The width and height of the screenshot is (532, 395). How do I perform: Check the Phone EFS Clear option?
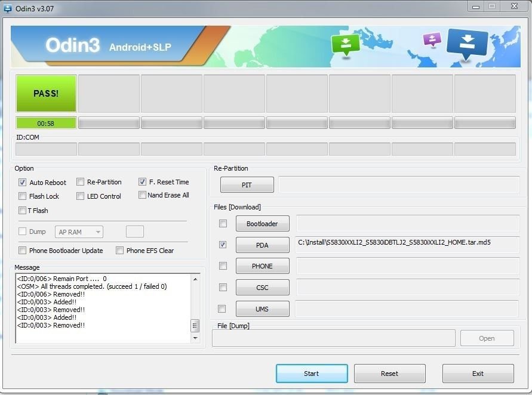click(119, 250)
